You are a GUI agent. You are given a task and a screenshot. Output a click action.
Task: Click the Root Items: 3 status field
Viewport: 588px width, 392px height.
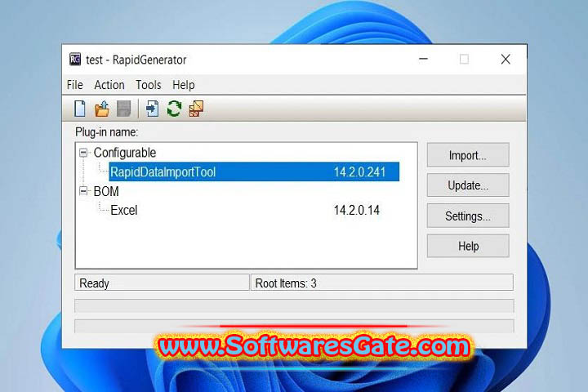(381, 283)
